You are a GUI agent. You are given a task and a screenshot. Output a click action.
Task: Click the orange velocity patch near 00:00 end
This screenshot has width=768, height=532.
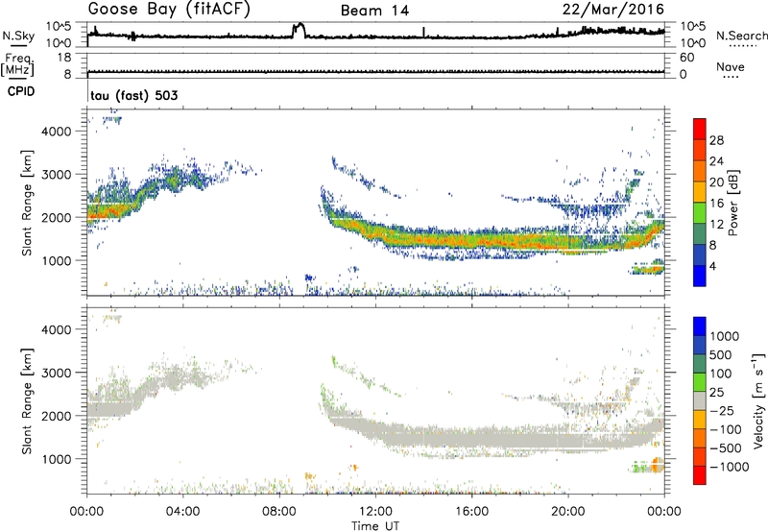tap(657, 464)
